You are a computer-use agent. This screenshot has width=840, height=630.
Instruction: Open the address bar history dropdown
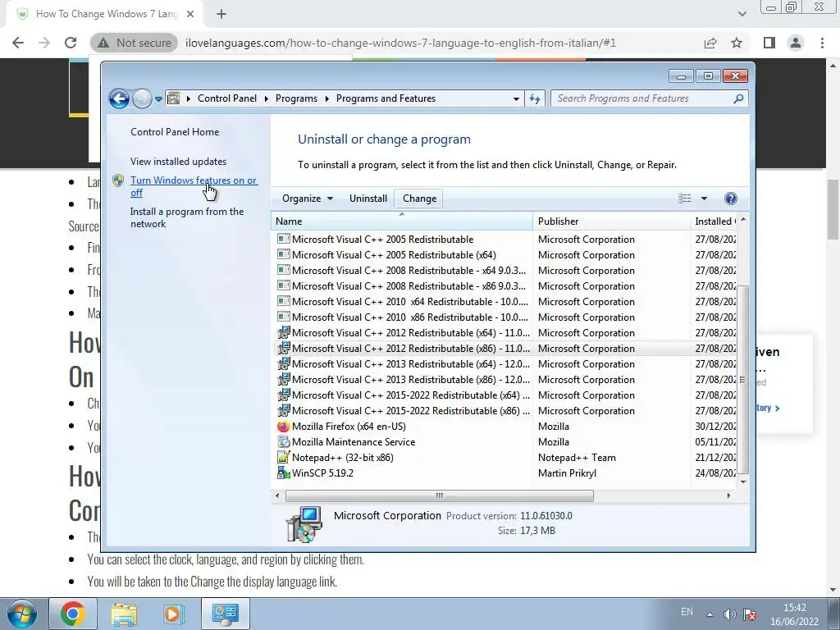tap(516, 98)
